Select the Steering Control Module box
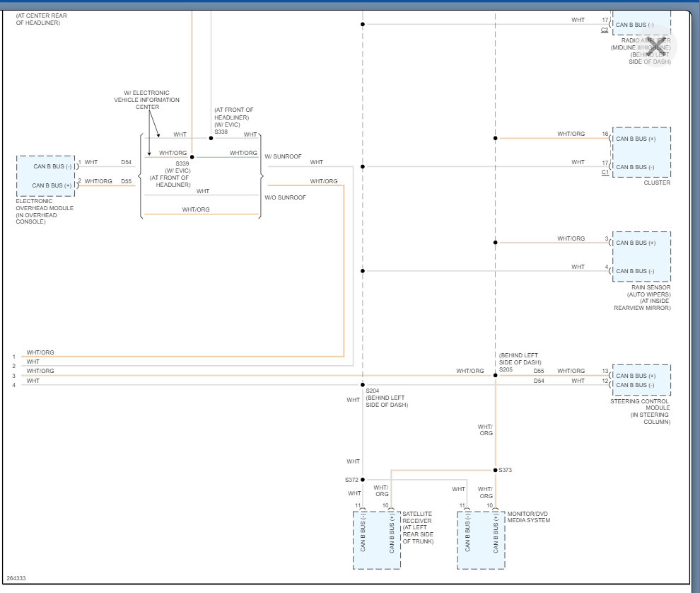This screenshot has width=700, height=593. [x=641, y=380]
